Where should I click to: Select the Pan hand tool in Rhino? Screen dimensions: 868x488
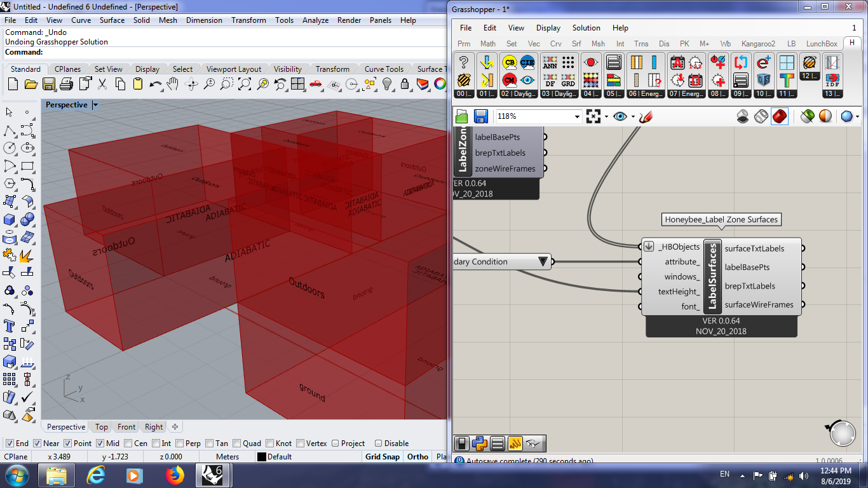point(173,85)
